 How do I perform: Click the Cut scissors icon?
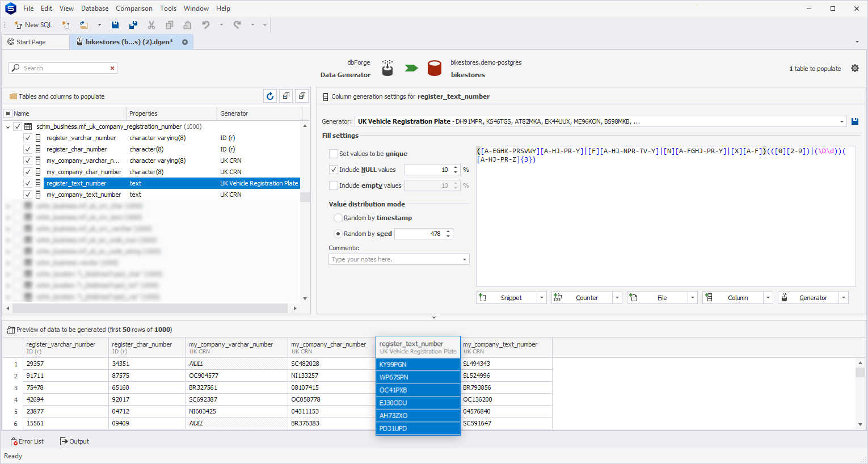pyautogui.click(x=151, y=25)
